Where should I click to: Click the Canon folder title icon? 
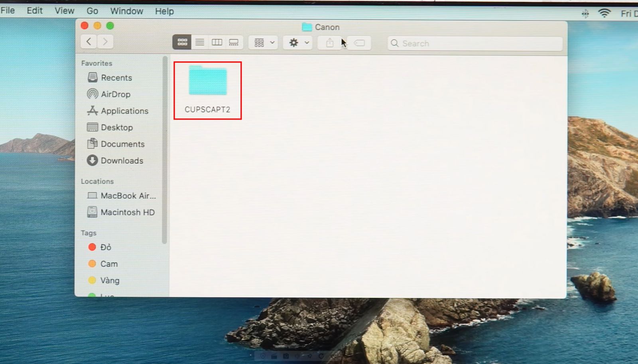pyautogui.click(x=307, y=27)
